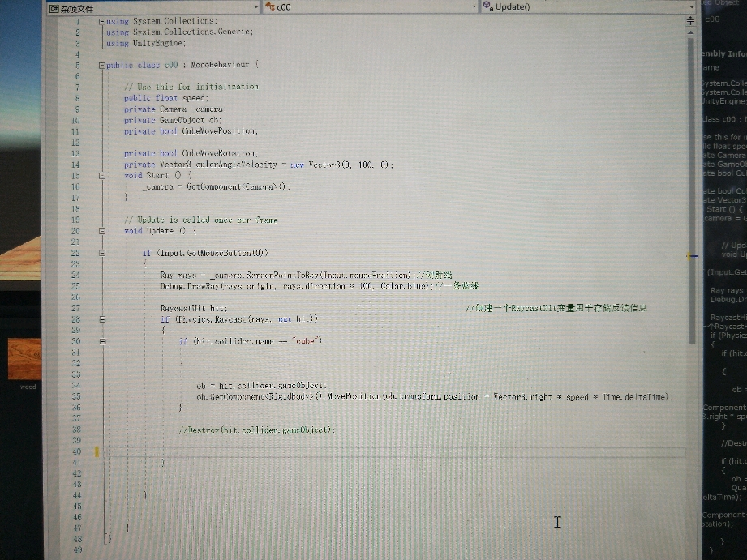
Task: Collapse the if Input.GetMouseButton block
Action: 102,254
